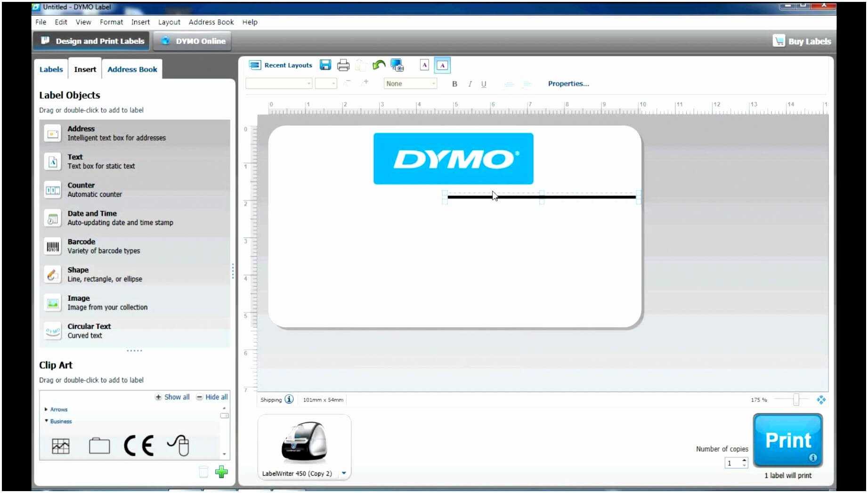Screen dimensions: 868x493
Task: Open the font size dropdown
Action: point(326,83)
